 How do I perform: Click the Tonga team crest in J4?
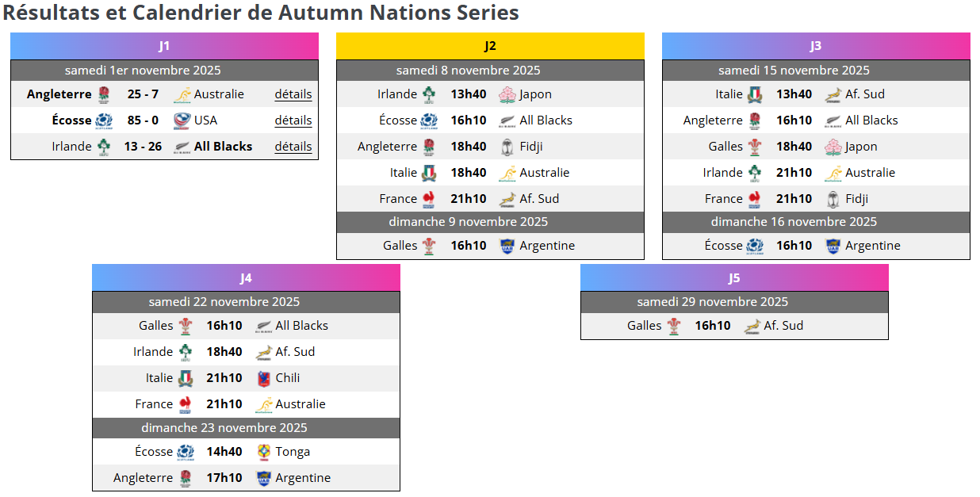(263, 452)
